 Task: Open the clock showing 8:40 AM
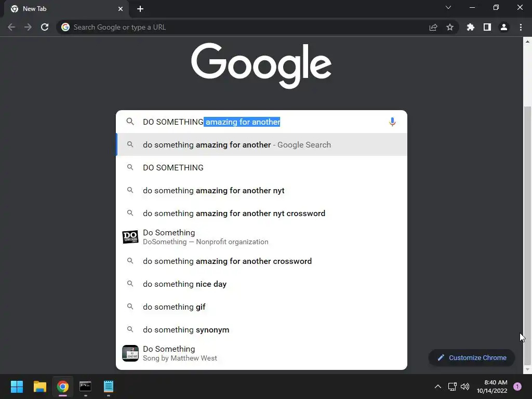point(492,387)
